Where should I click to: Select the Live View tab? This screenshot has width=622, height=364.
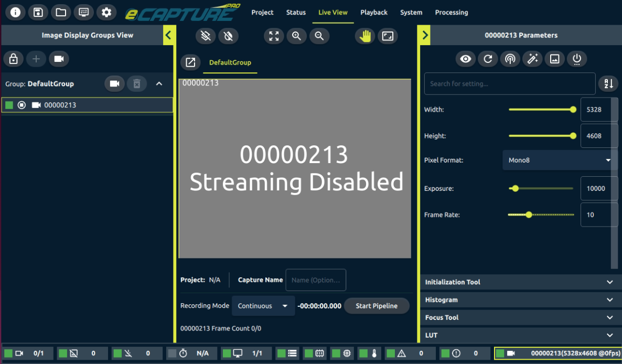(333, 12)
